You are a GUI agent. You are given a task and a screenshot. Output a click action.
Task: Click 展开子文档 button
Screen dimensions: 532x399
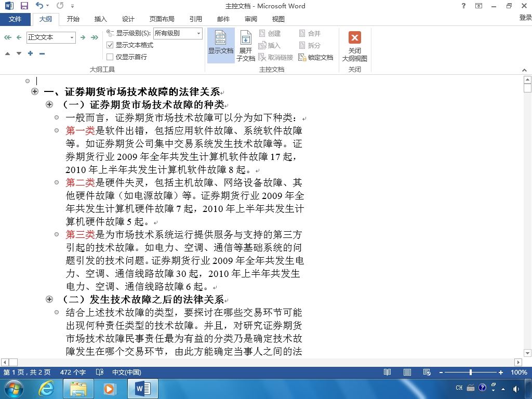[246, 45]
